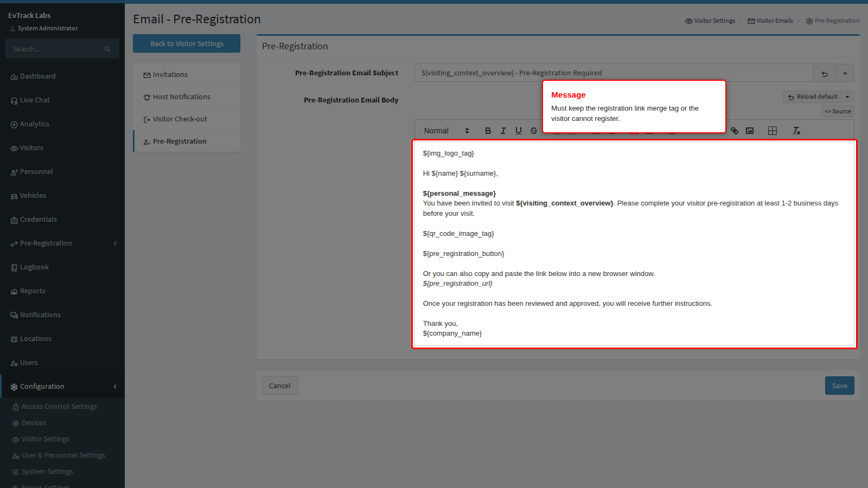This screenshot has width=868, height=488.
Task: Select the Visitor Check-out email tab
Action: [x=187, y=119]
